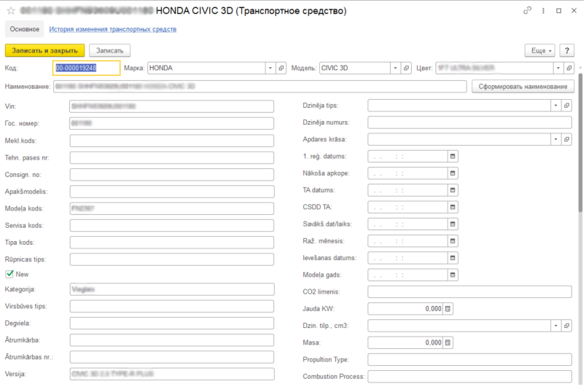
Task: Click Сформировать наименование button
Action: coord(523,87)
